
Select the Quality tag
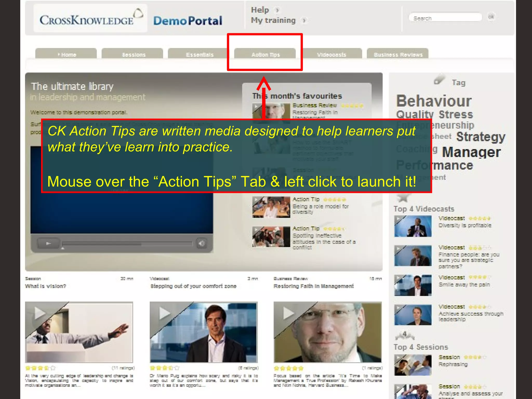pos(415,114)
